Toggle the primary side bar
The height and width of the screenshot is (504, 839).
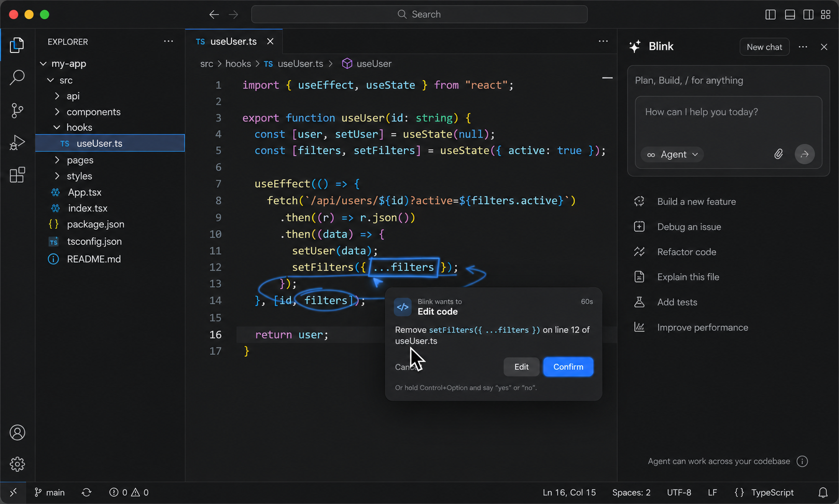[x=771, y=15]
